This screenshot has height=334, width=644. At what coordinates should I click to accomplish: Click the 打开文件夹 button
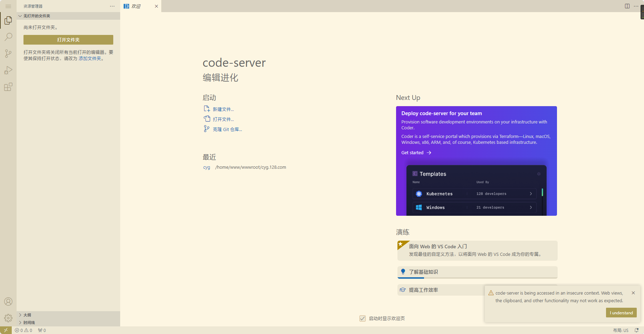point(68,40)
